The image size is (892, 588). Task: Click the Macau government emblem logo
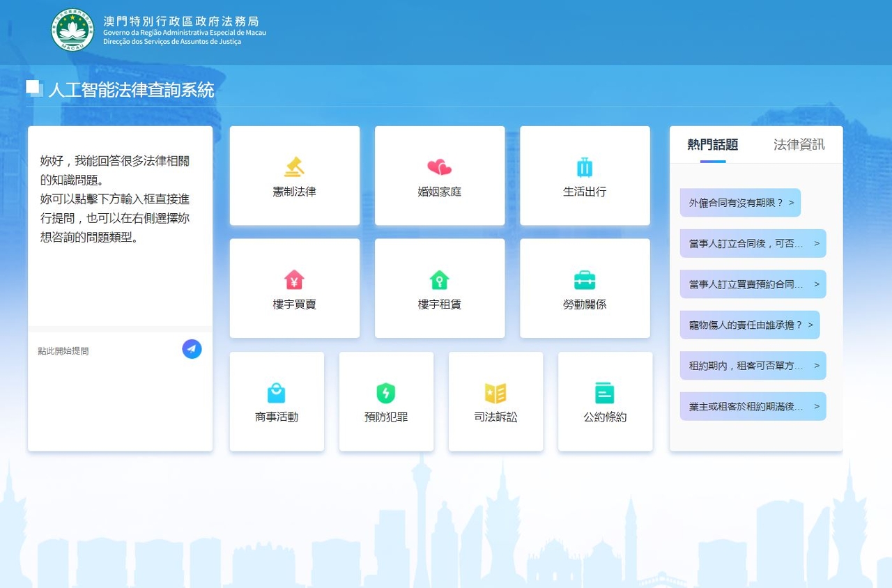[72, 31]
